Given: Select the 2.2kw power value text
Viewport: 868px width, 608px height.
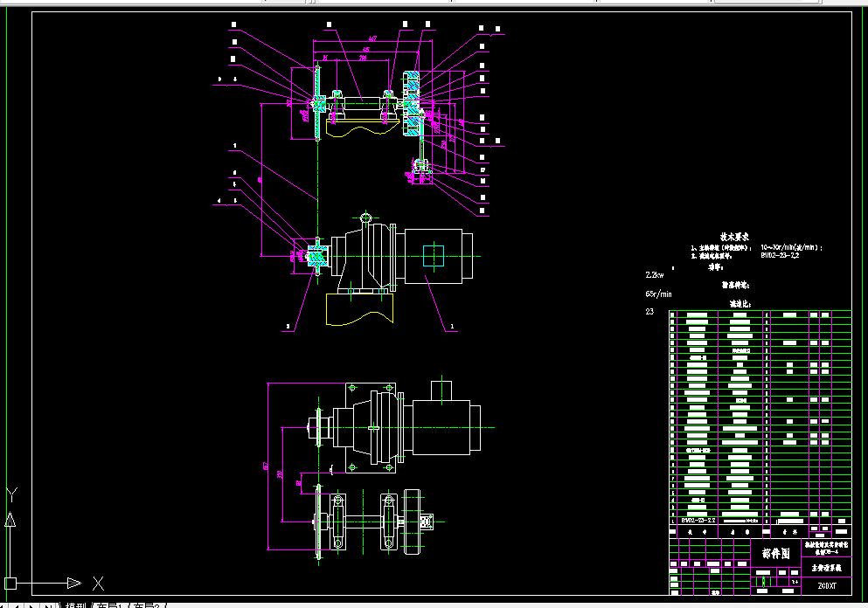Looking at the screenshot, I should point(655,275).
